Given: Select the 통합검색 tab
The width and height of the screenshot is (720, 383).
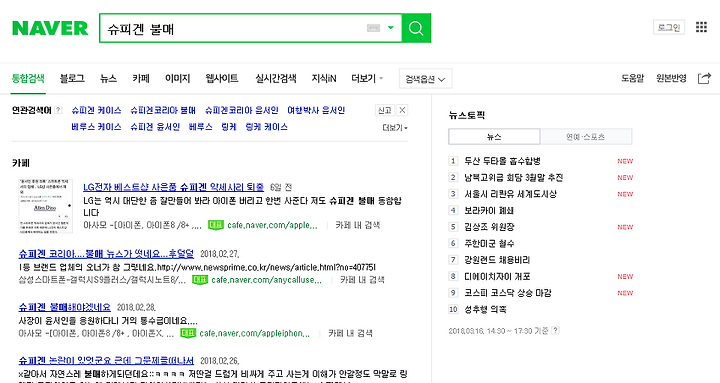Looking at the screenshot, I should point(28,79).
